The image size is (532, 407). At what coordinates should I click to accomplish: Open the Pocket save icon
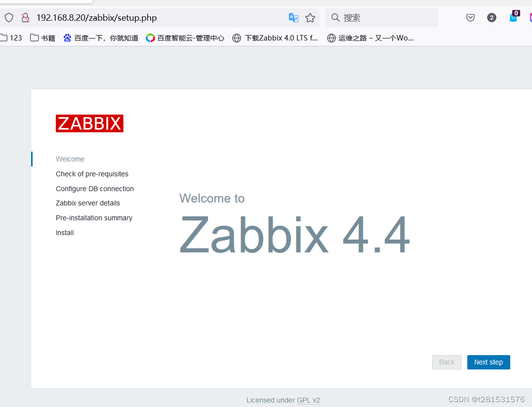click(470, 18)
